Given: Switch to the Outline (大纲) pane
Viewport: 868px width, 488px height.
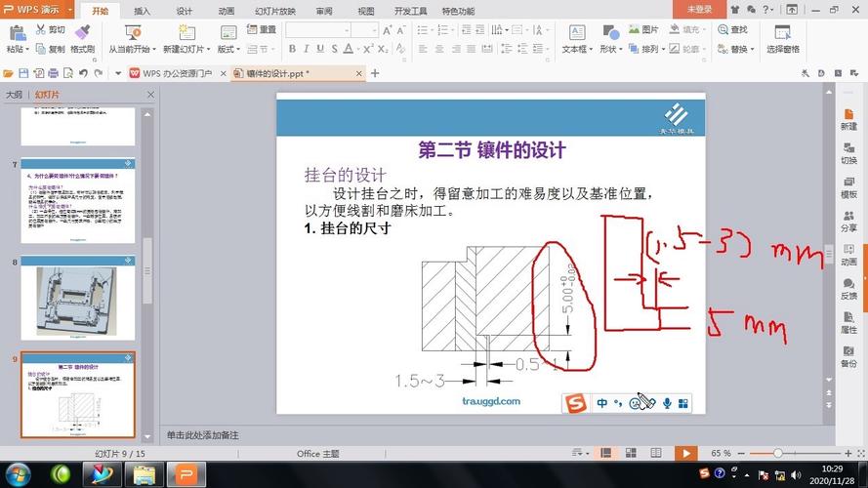Looking at the screenshot, I should [x=14, y=95].
